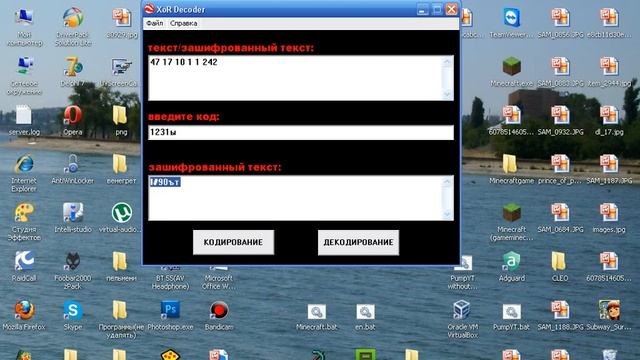The image size is (640, 360).
Task: Click the КОДИРОВАНИЕ button
Action: [233, 242]
